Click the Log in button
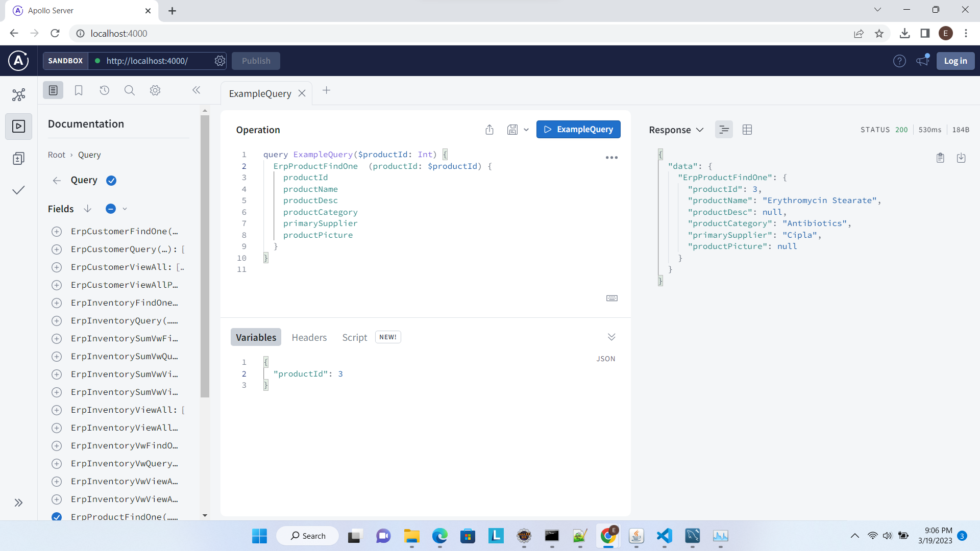The height and width of the screenshot is (551, 980). [x=955, y=61]
